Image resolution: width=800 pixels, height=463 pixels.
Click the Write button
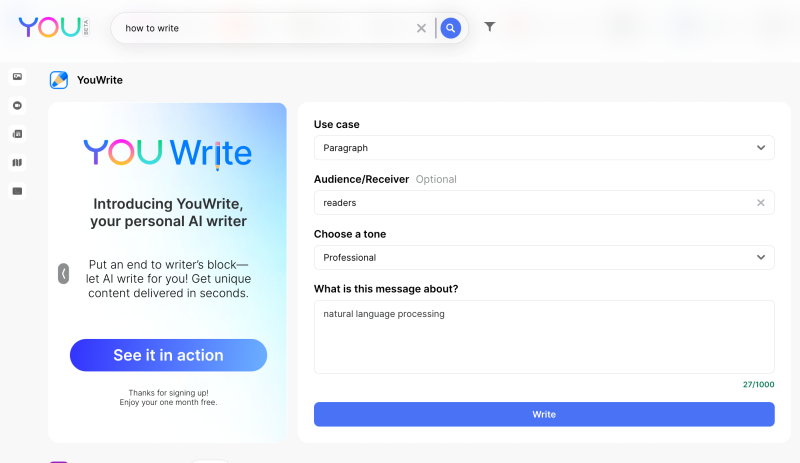point(544,415)
